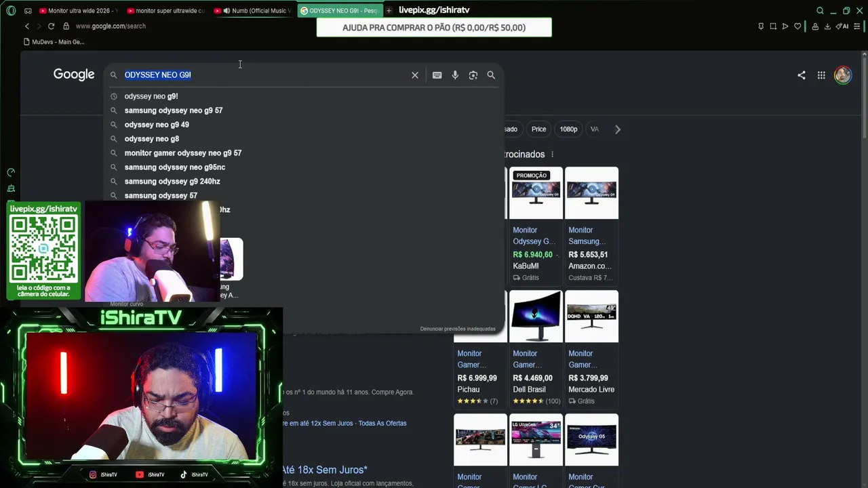Open the Mercado Livre monitor product image
868x488 pixels.
(591, 317)
